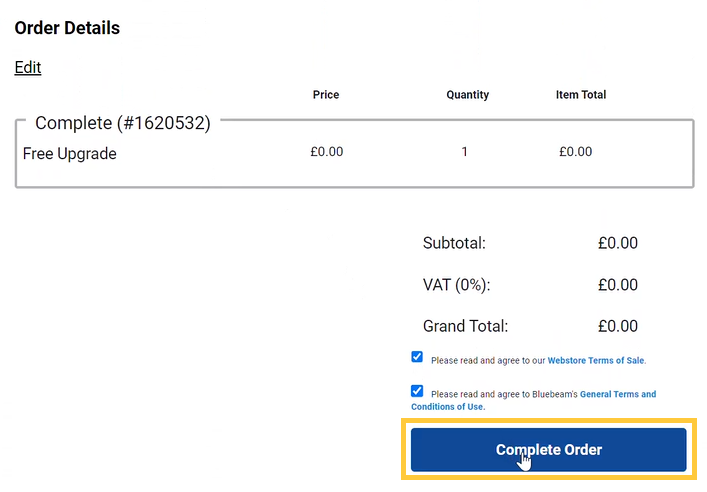Screen dimensions: 707x492
Task: Click the Subtotal amount £0.00
Action: coord(617,243)
